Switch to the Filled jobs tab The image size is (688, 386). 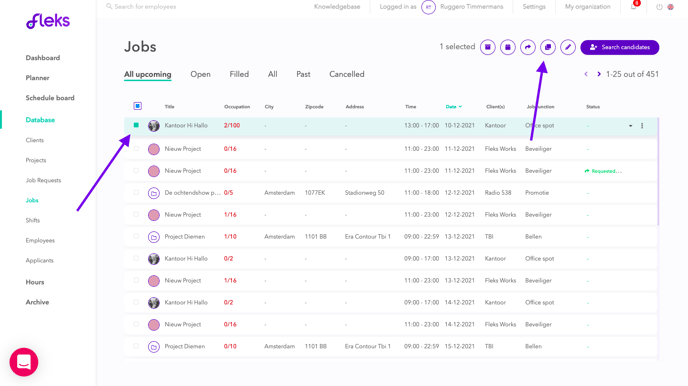[x=239, y=74]
